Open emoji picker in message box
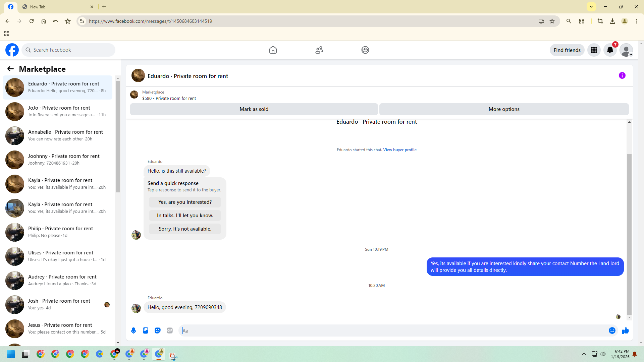The image size is (644, 362). click(612, 330)
